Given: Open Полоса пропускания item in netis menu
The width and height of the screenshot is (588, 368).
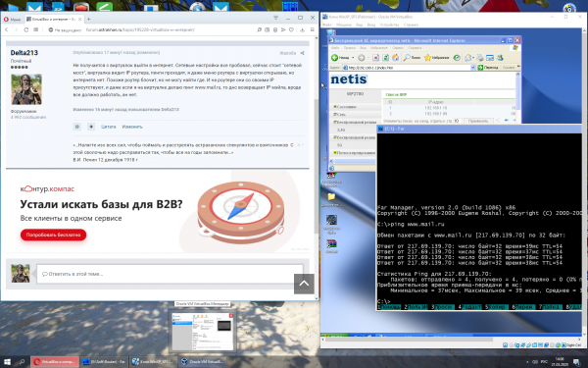Looking at the screenshot, I should [354, 153].
